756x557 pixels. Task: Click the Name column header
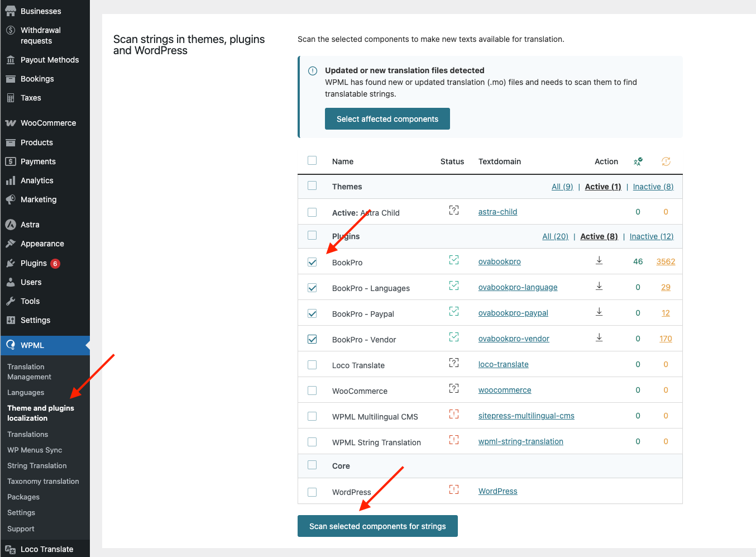(343, 161)
